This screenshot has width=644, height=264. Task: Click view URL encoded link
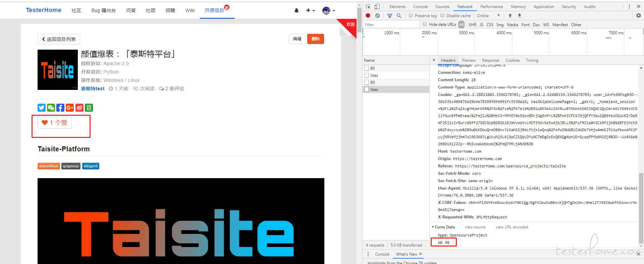(x=512, y=227)
